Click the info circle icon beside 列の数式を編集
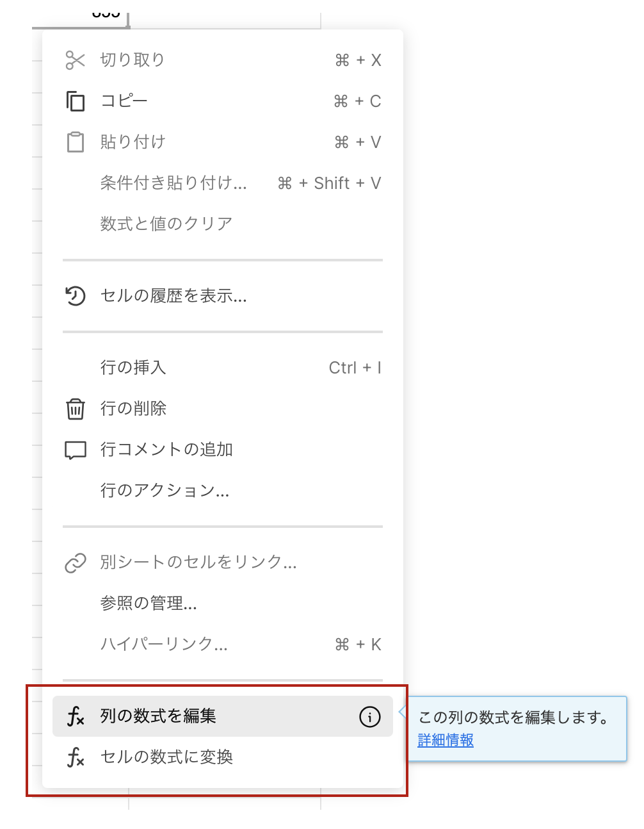Screen dimensions: 644x829 370,716
